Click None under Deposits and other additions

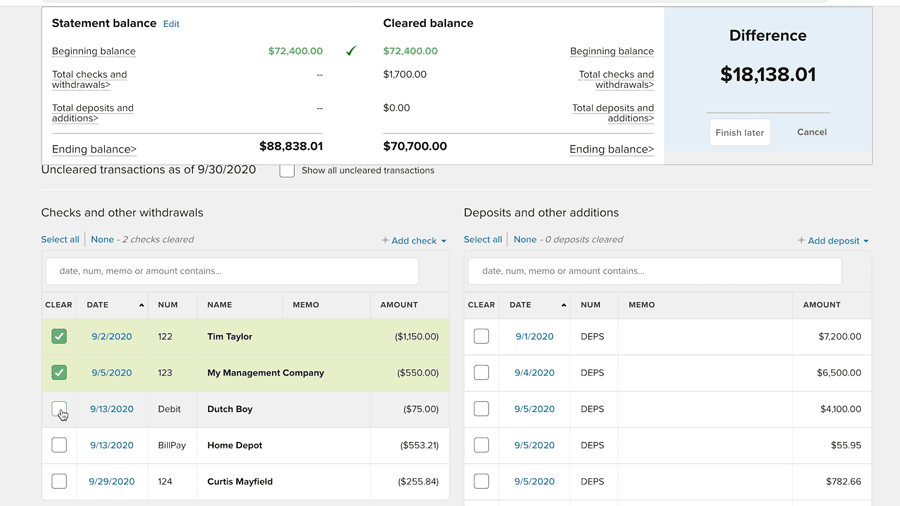pyautogui.click(x=525, y=240)
